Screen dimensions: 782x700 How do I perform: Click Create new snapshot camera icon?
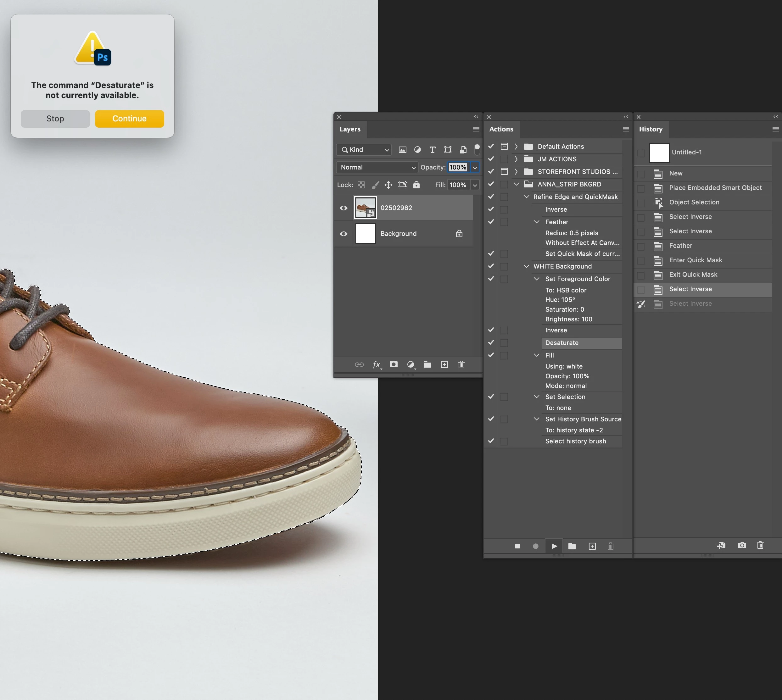coord(742,545)
